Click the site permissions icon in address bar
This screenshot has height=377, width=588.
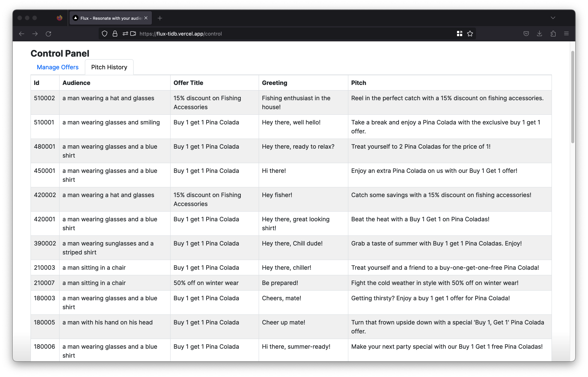click(125, 34)
